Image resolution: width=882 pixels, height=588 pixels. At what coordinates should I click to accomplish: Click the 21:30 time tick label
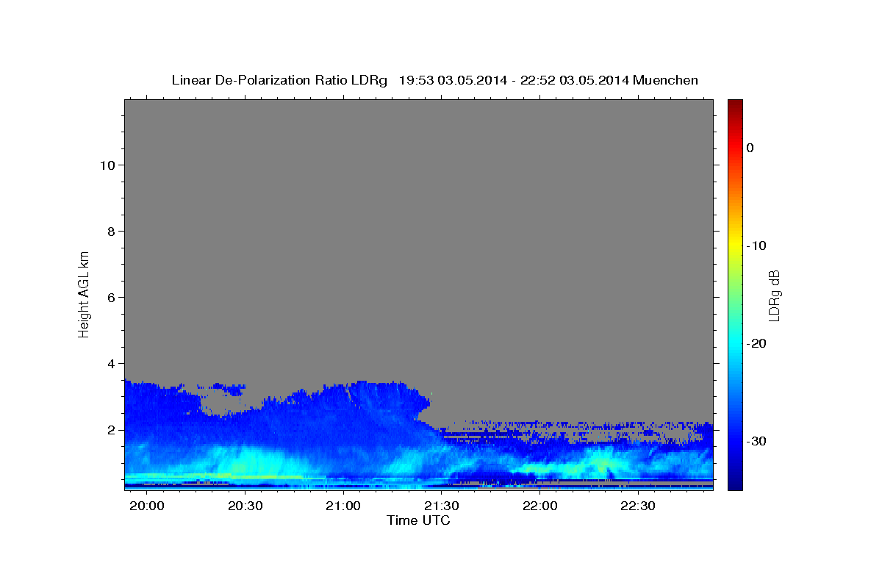441,506
